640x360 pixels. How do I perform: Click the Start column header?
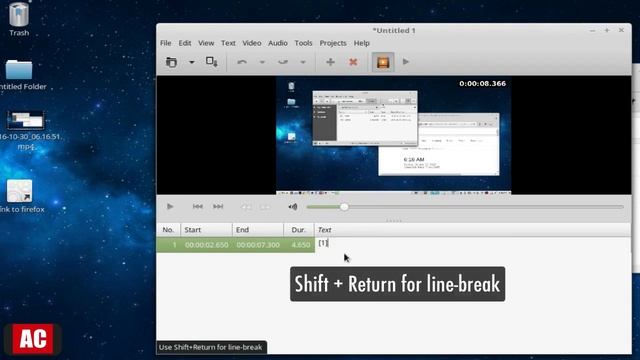point(207,230)
